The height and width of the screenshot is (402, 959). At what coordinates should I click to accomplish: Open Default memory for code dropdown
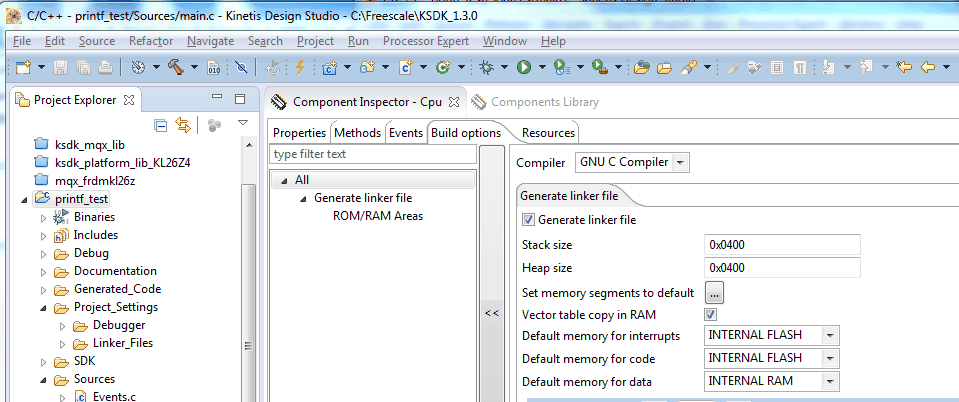830,358
